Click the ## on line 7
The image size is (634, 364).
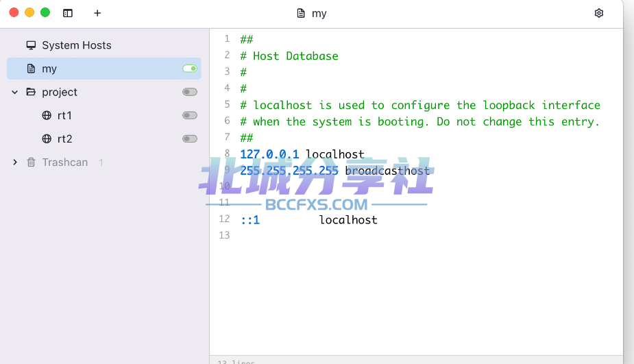(x=247, y=138)
